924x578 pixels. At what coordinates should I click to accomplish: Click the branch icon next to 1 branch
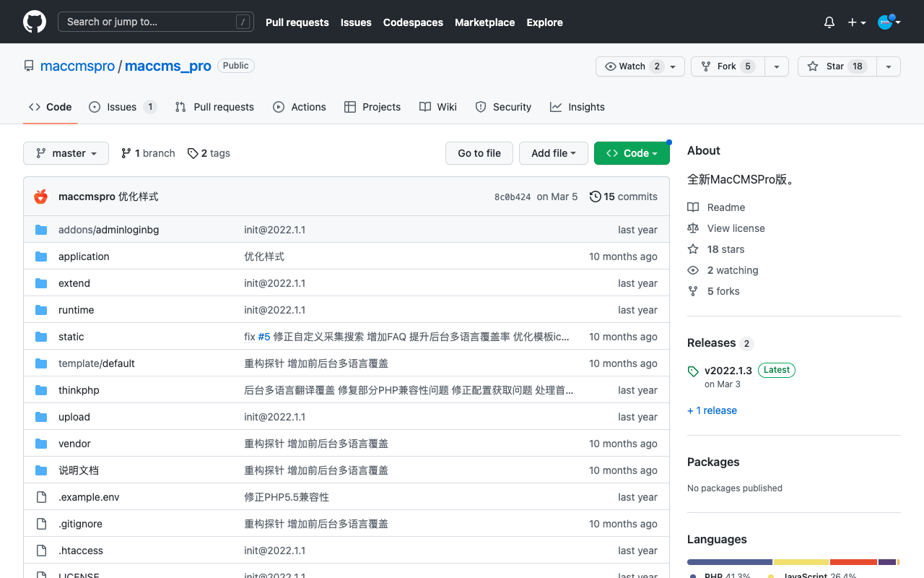[x=126, y=152]
